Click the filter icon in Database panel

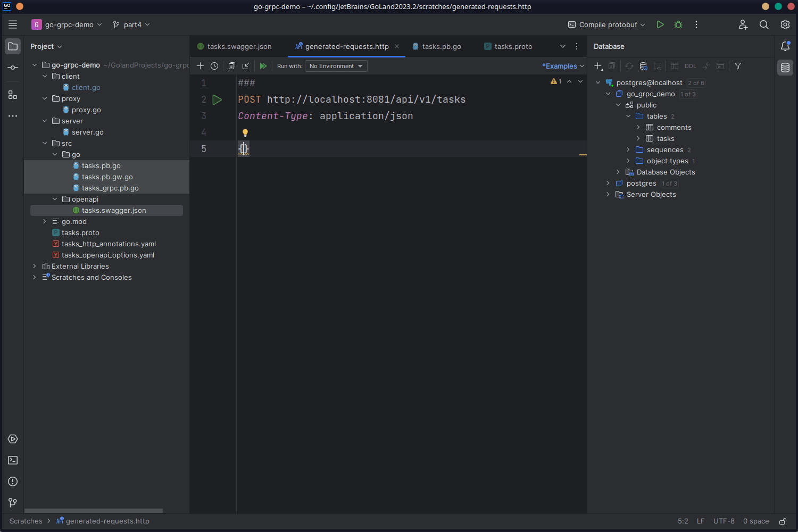coord(738,66)
